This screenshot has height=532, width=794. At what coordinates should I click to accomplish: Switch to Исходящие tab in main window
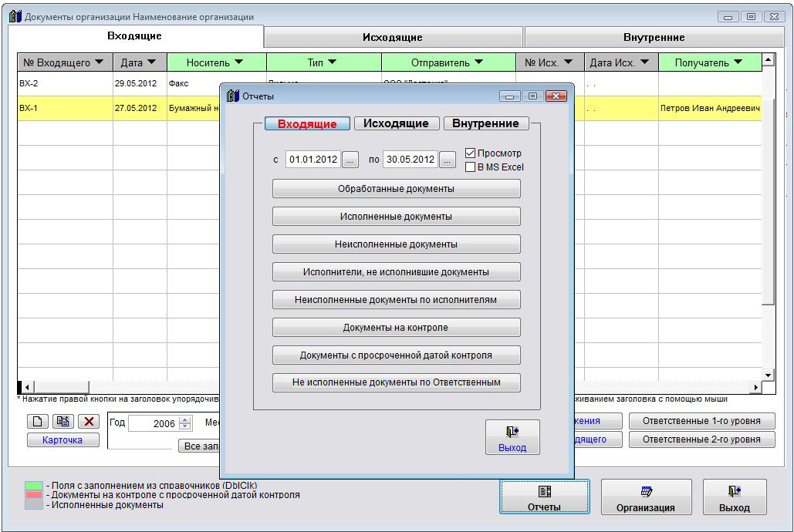(393, 38)
